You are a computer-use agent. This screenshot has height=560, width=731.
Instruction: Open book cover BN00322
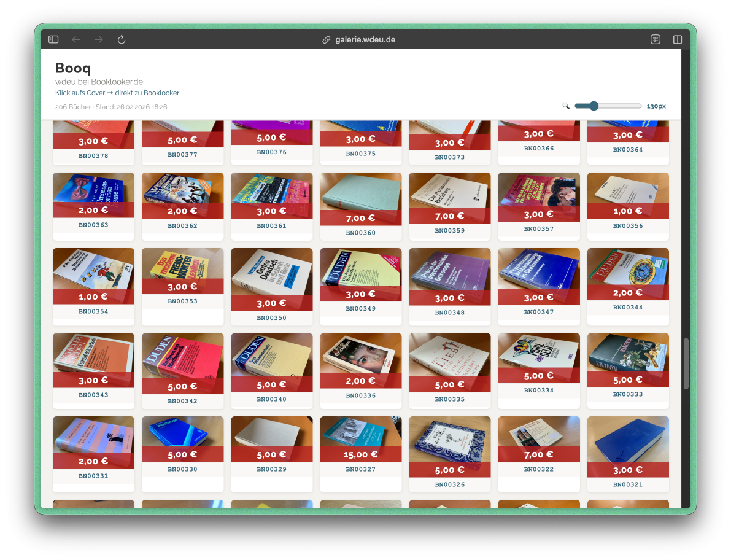tap(538, 439)
